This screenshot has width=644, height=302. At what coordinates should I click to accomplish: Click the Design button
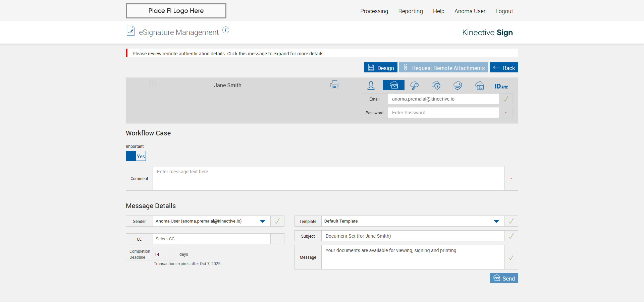click(x=381, y=68)
